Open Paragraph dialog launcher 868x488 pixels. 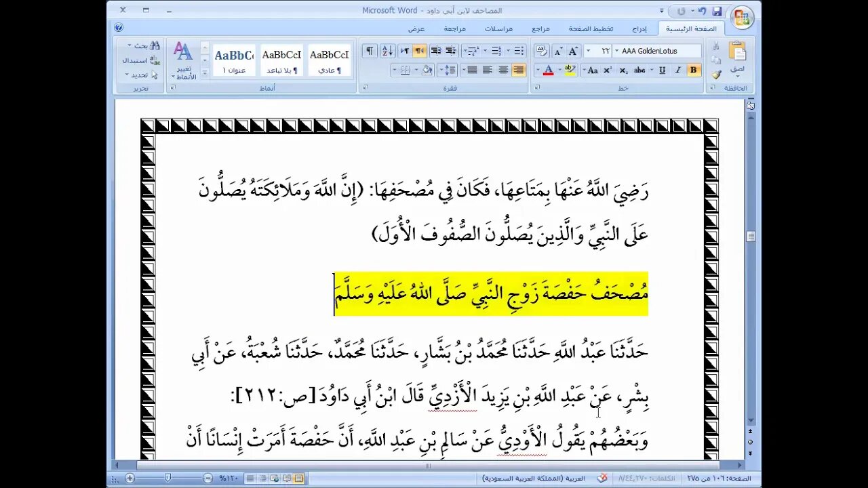[365, 88]
